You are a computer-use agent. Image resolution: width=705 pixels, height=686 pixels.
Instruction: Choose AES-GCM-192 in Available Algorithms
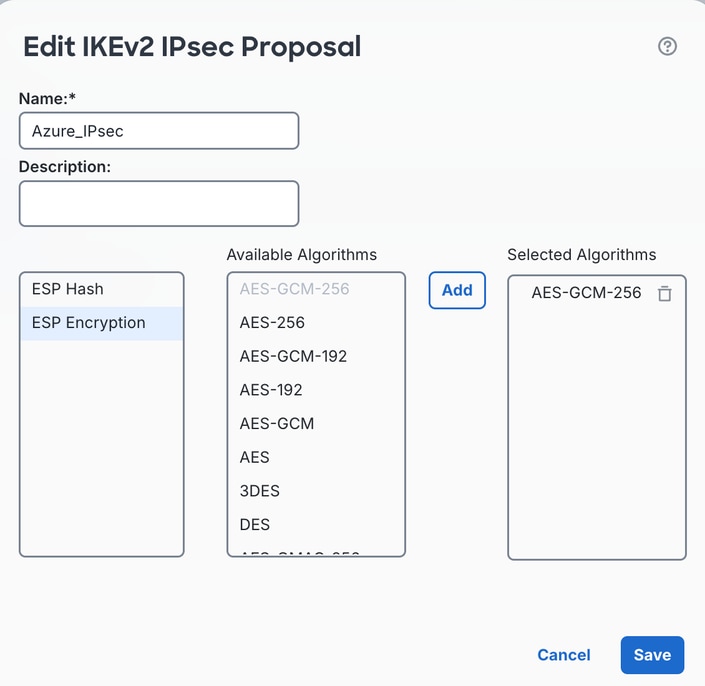(x=317, y=356)
